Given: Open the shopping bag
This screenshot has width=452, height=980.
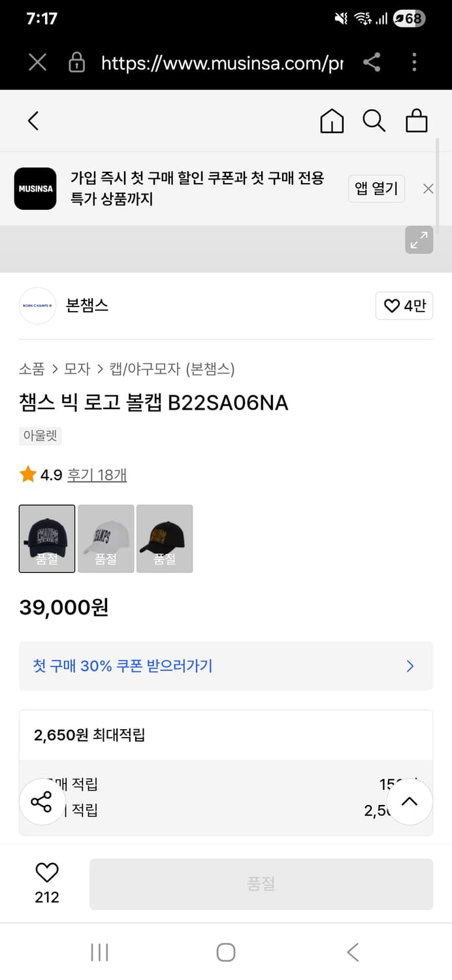Looking at the screenshot, I should tap(416, 121).
